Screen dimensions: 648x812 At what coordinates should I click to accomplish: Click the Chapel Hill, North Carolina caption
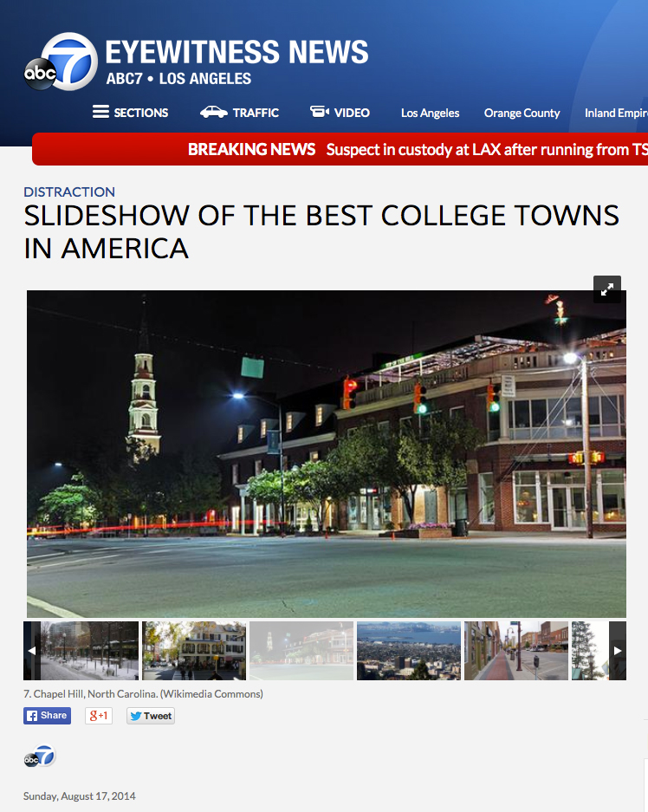(x=143, y=694)
